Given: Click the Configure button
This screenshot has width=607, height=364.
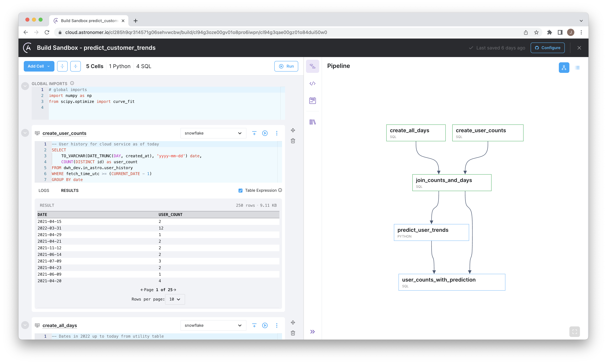Looking at the screenshot, I should point(547,48).
